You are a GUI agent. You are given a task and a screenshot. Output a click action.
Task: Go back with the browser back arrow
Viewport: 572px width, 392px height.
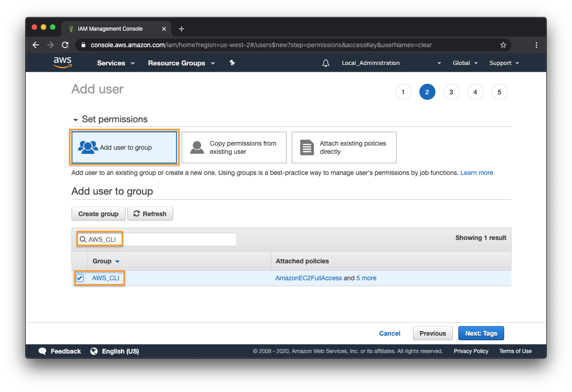[36, 45]
